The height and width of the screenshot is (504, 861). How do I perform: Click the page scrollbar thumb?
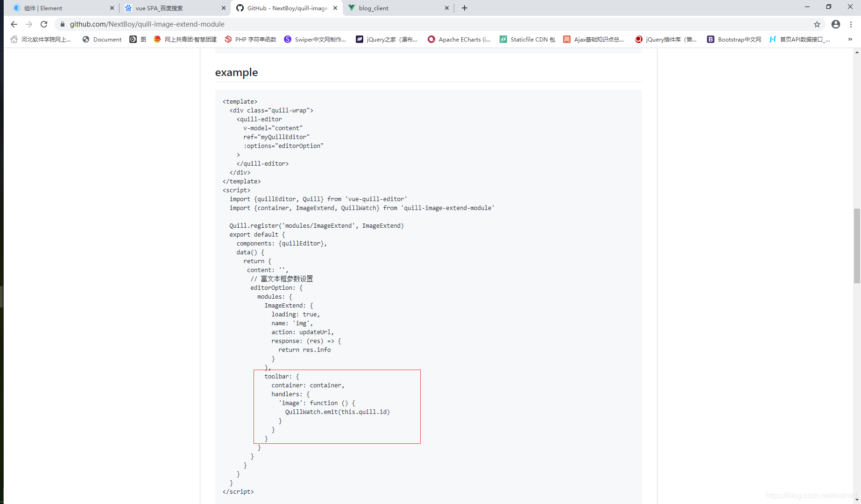(x=857, y=246)
